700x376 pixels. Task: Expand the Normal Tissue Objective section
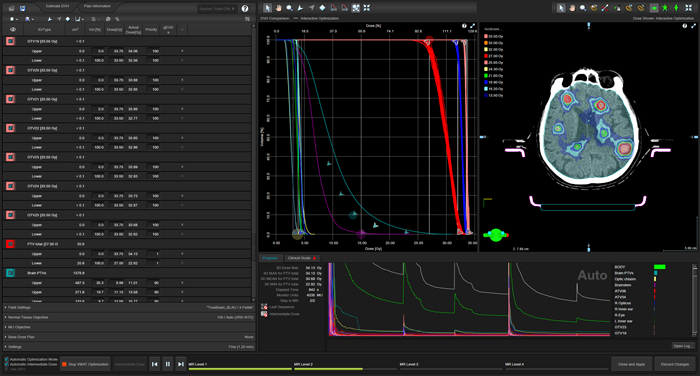point(129,317)
